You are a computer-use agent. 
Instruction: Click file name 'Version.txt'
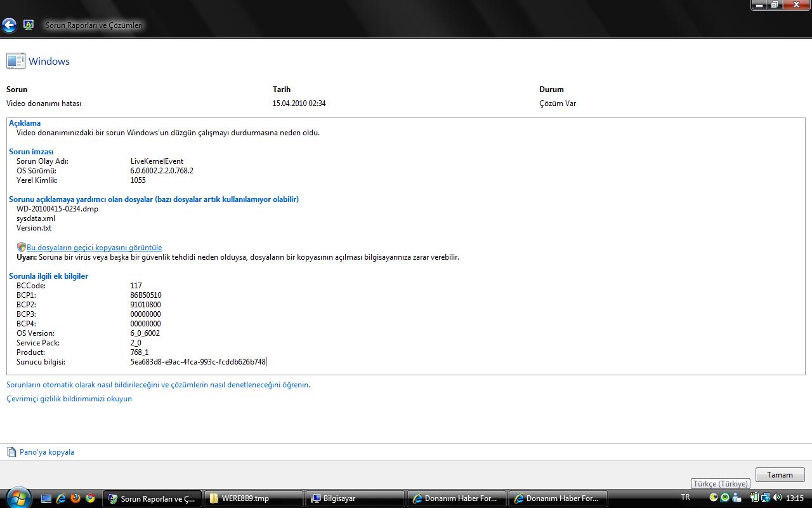pyautogui.click(x=34, y=228)
